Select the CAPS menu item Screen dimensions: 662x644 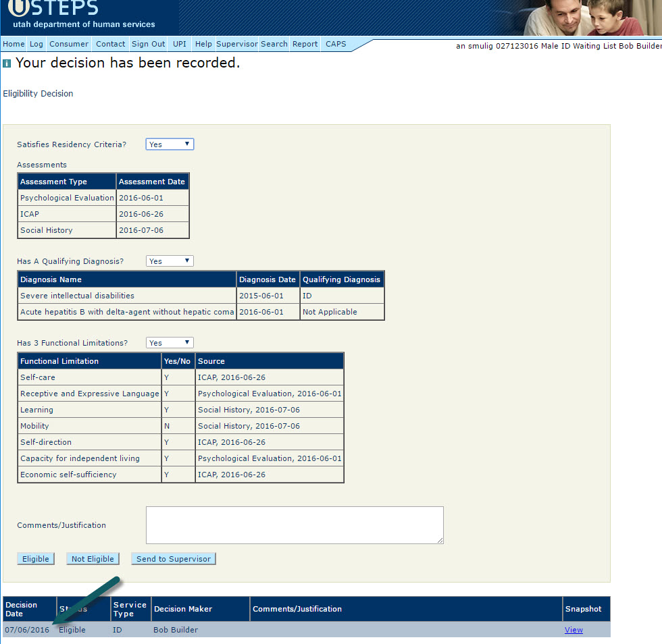(x=336, y=44)
